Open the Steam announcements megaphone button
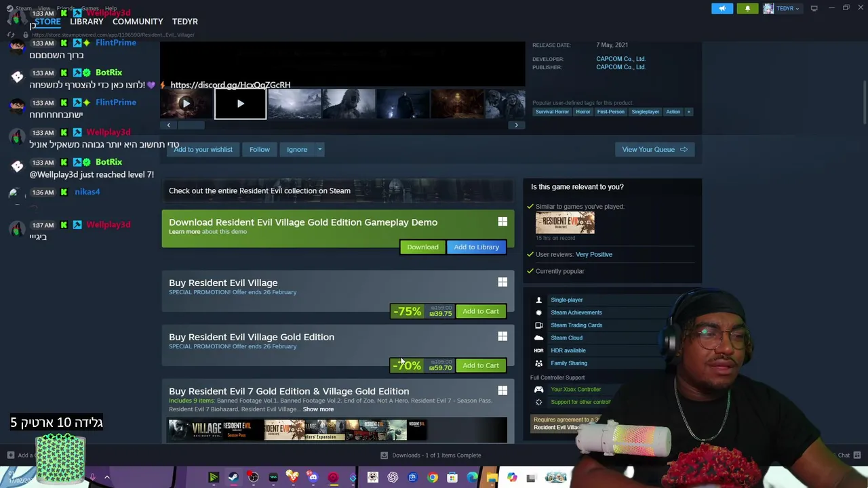 click(722, 8)
